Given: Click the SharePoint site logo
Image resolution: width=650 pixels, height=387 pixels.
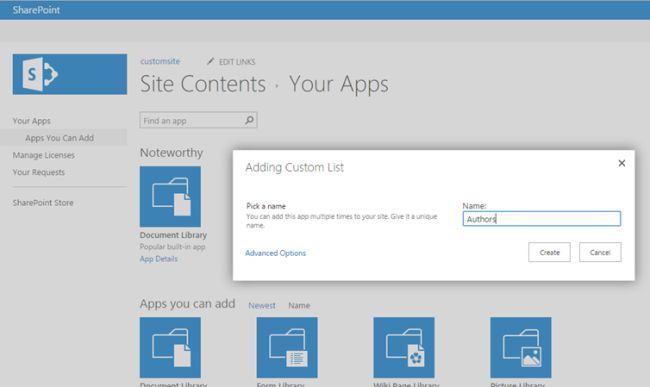Looking at the screenshot, I should 70,74.
